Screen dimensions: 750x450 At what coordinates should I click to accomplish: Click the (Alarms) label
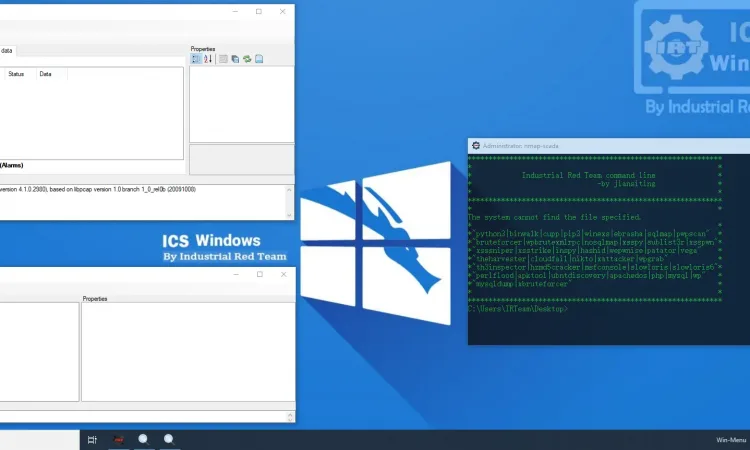[11, 165]
